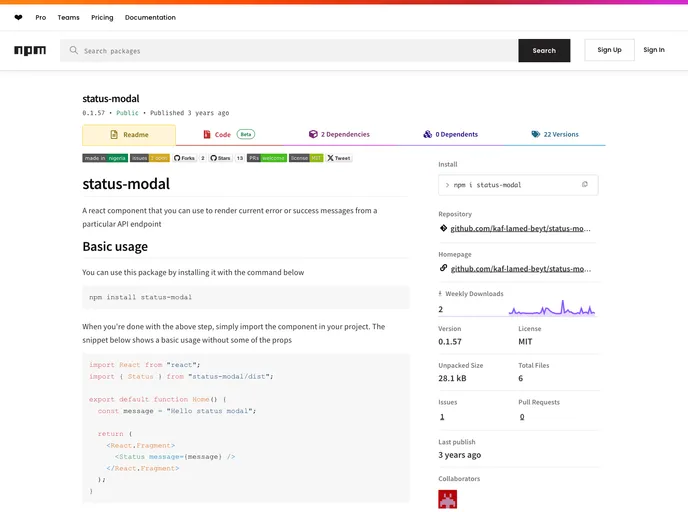The image size is (688, 512).
Task: Click the Beta label on the Code tab
Action: pyautogui.click(x=246, y=134)
